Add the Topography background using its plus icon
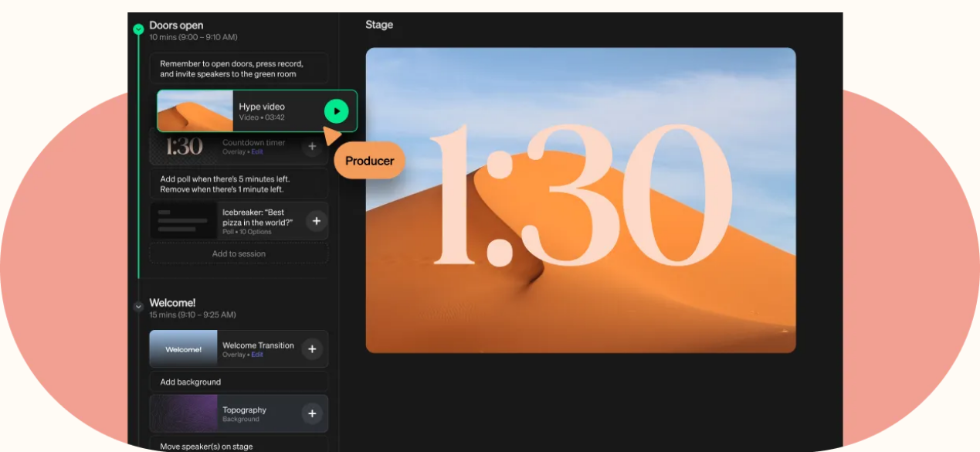The height and width of the screenshot is (452, 980). tap(312, 413)
